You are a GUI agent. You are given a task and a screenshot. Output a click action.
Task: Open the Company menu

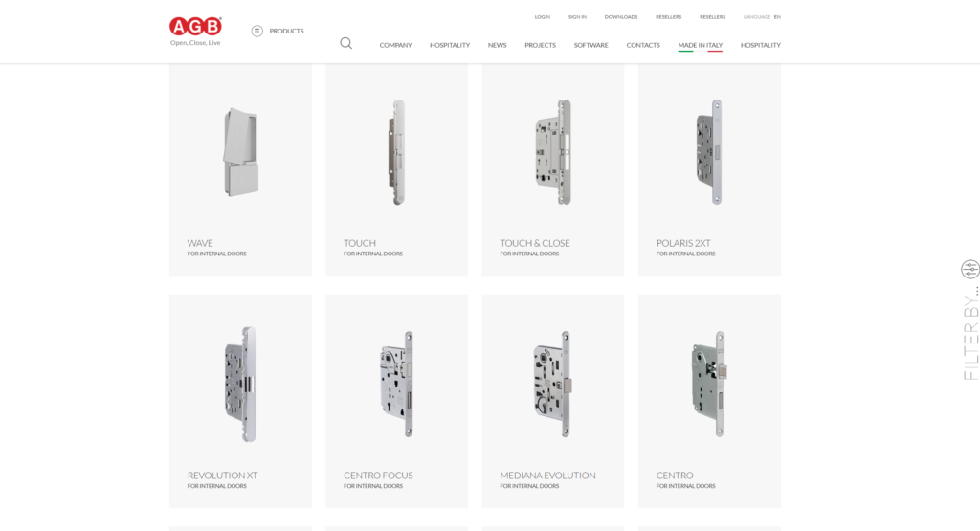(395, 45)
